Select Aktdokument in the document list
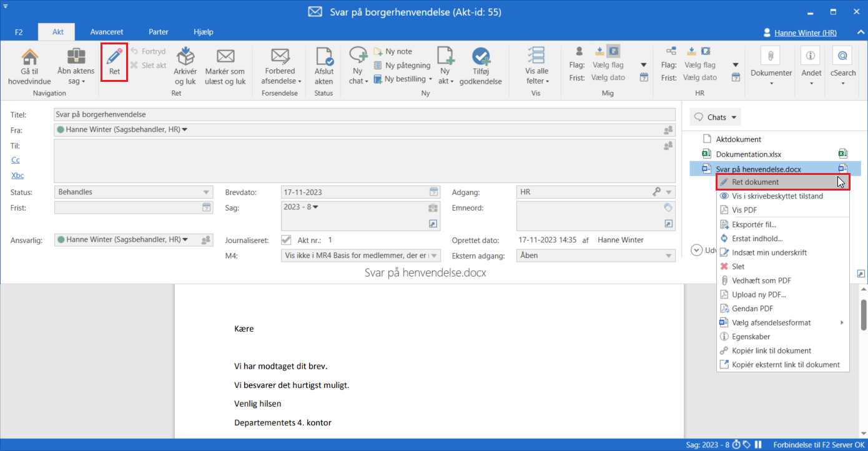Viewport: 868px width, 451px height. point(739,139)
